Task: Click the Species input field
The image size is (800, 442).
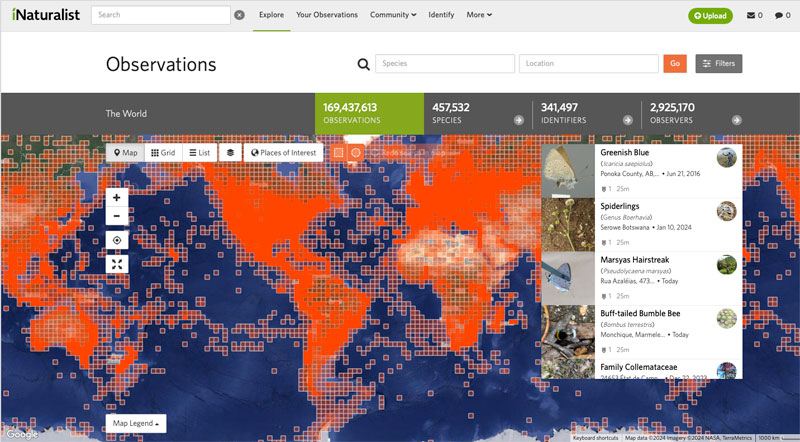Action: tap(445, 64)
